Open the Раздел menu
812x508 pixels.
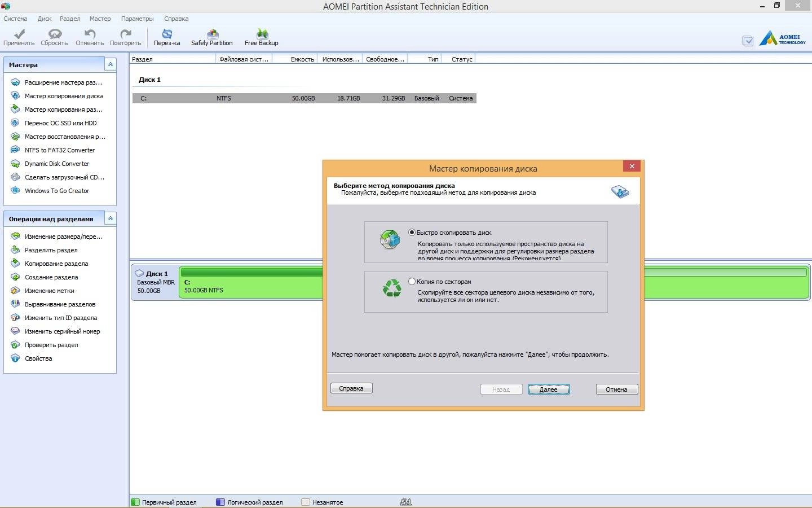(x=70, y=19)
